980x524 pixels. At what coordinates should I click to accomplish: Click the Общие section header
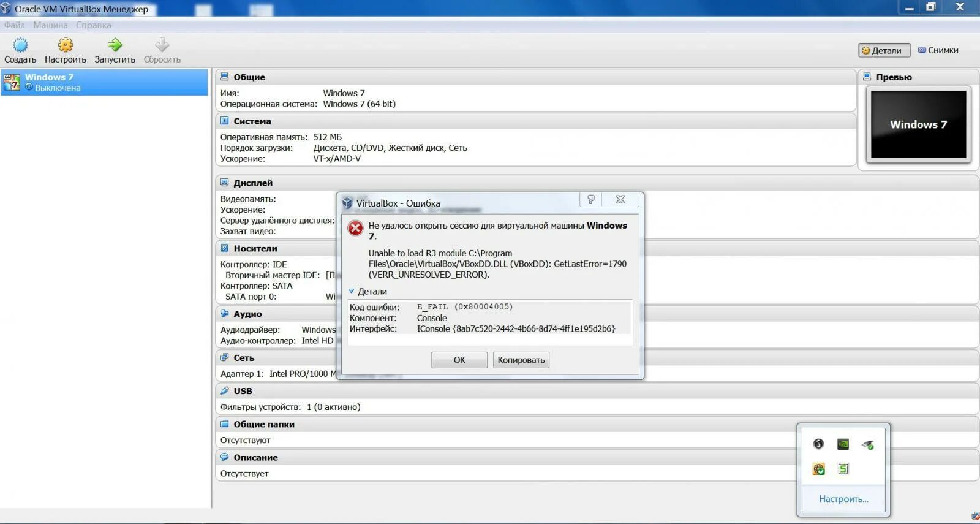tap(535, 77)
